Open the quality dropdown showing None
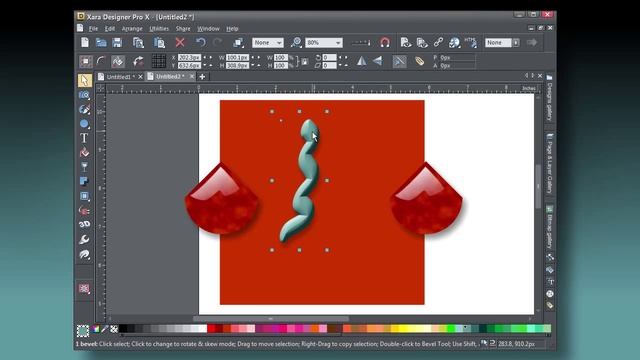 [267, 42]
